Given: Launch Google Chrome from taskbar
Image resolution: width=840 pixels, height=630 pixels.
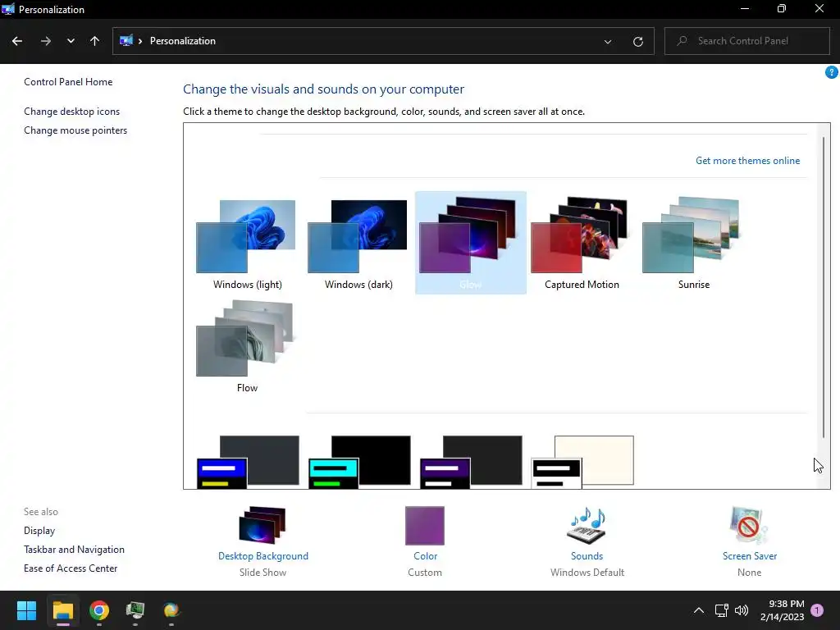Looking at the screenshot, I should [x=99, y=610].
